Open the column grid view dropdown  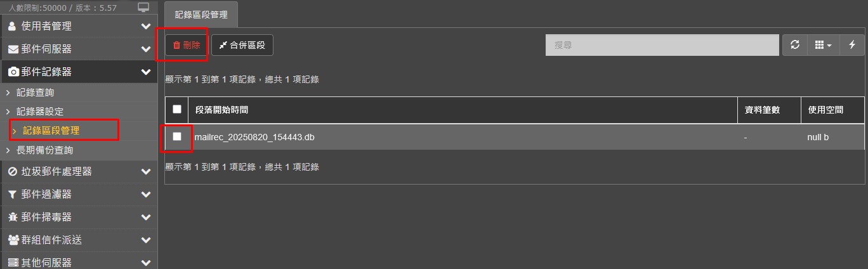[823, 45]
